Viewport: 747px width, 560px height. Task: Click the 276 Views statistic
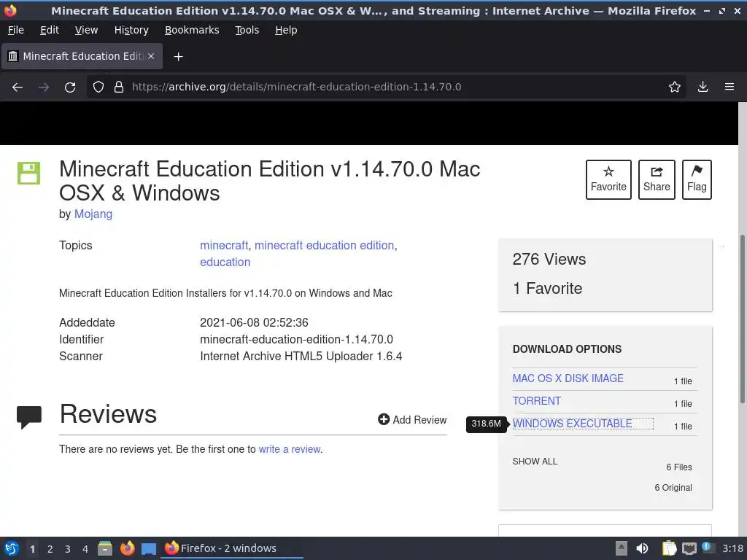[x=549, y=259]
